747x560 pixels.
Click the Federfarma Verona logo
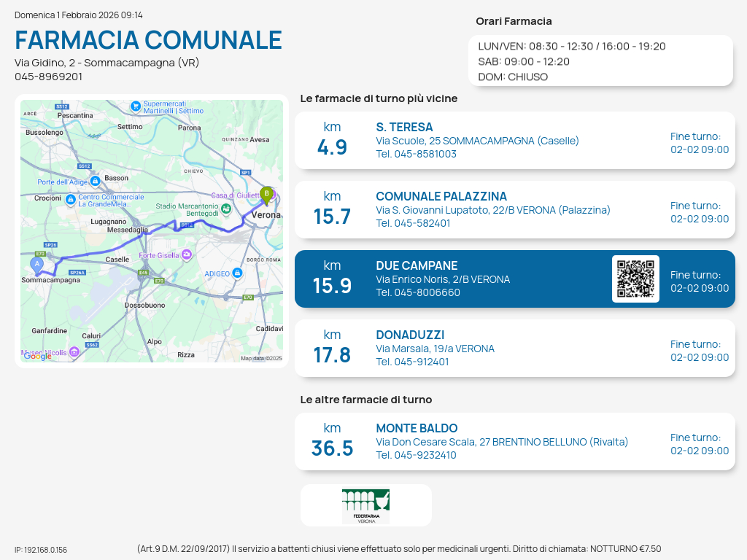coord(365,505)
